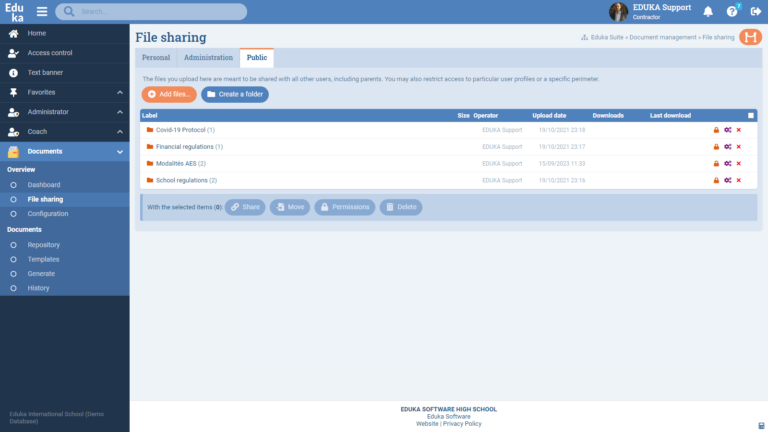Delete Modalités AES folder with red X
The height and width of the screenshot is (432, 768).
(739, 163)
